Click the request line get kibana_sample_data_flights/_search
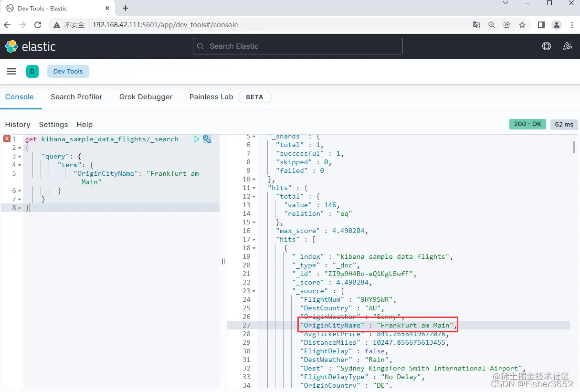 click(102, 139)
